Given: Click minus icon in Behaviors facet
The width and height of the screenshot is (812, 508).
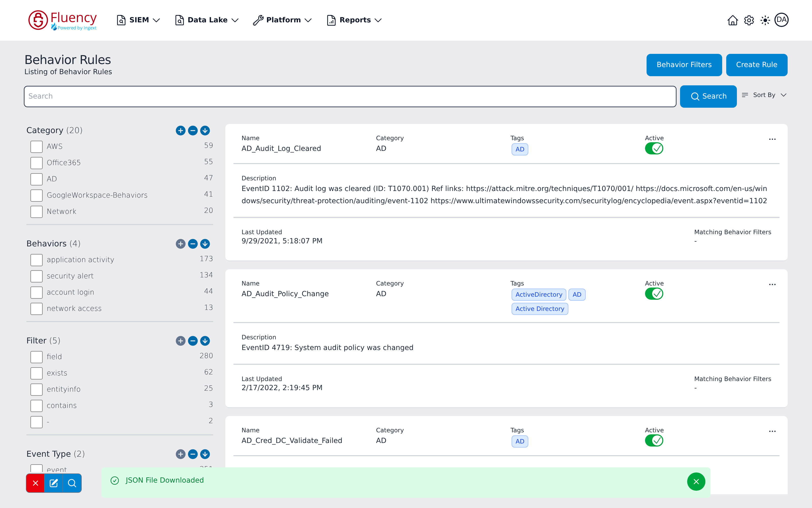Looking at the screenshot, I should pyautogui.click(x=193, y=244).
